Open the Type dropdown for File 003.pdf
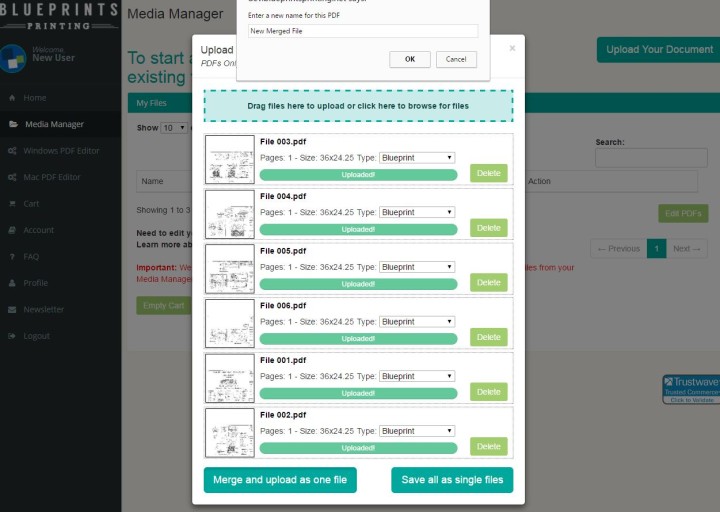Viewport: 720px width, 512px height. [x=417, y=158]
